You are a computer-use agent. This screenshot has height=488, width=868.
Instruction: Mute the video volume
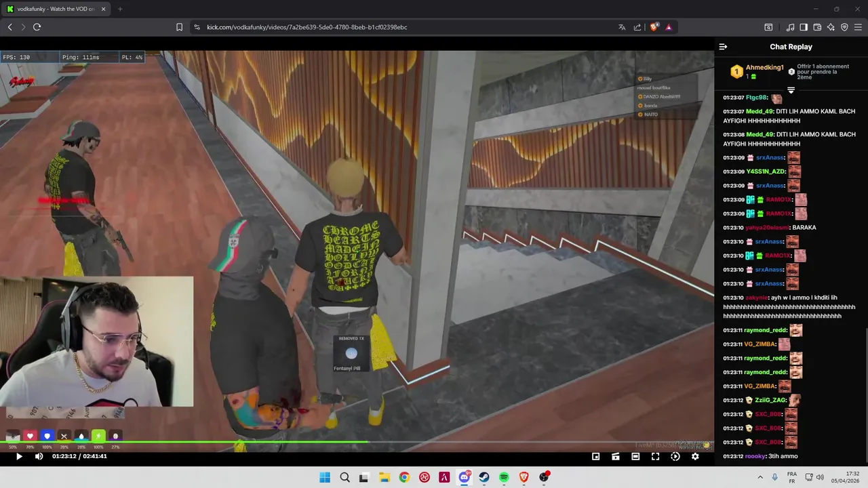click(x=39, y=456)
